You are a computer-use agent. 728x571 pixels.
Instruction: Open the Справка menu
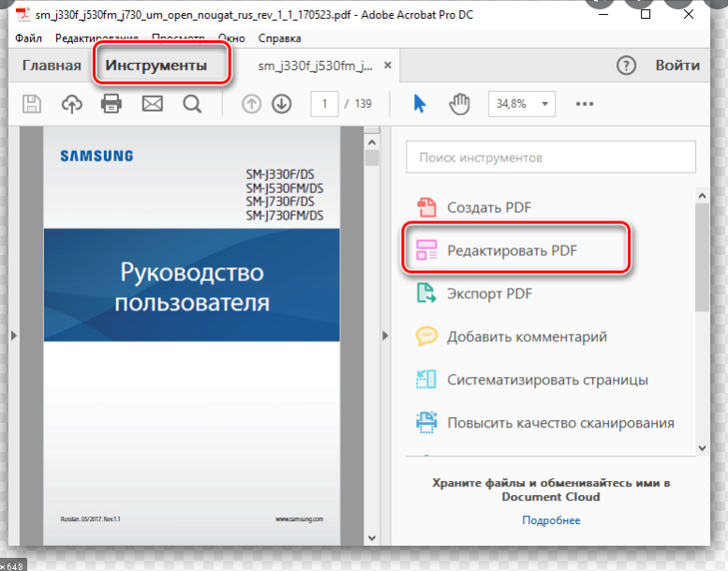[x=279, y=38]
